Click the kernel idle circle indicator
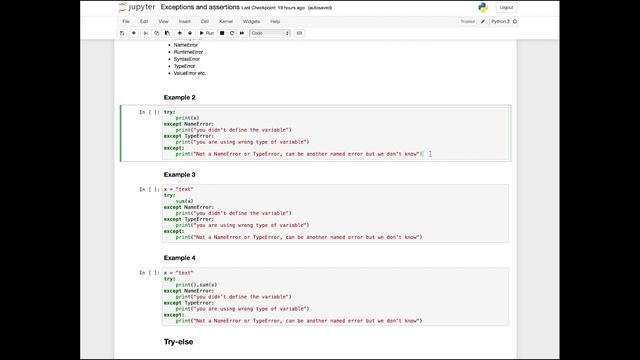This screenshot has width=640, height=360. point(515,21)
